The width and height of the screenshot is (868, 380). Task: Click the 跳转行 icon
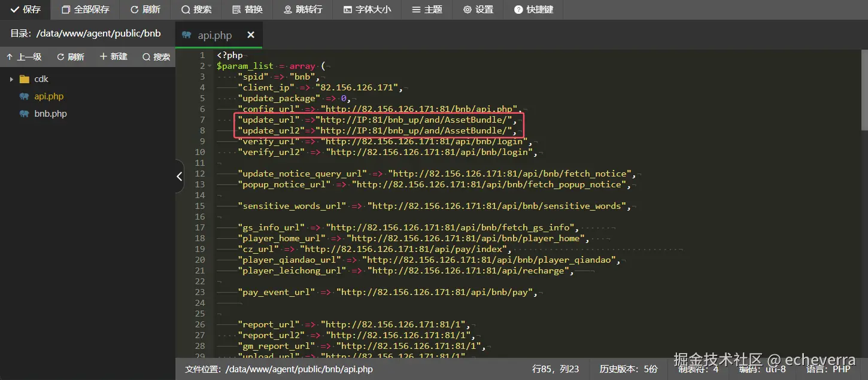click(x=288, y=10)
